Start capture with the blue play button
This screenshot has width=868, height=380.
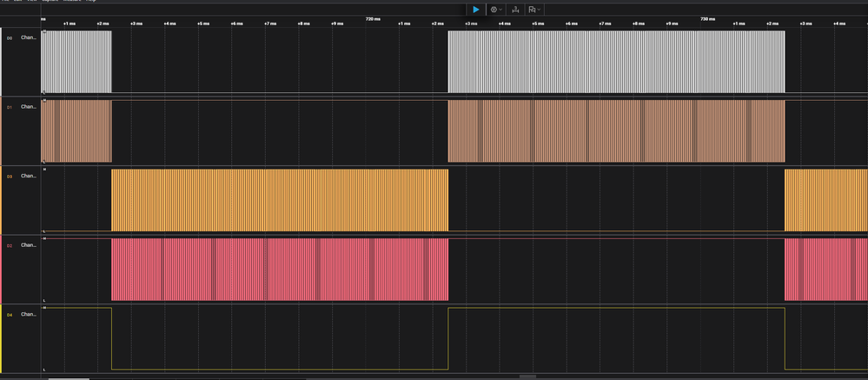click(x=476, y=9)
